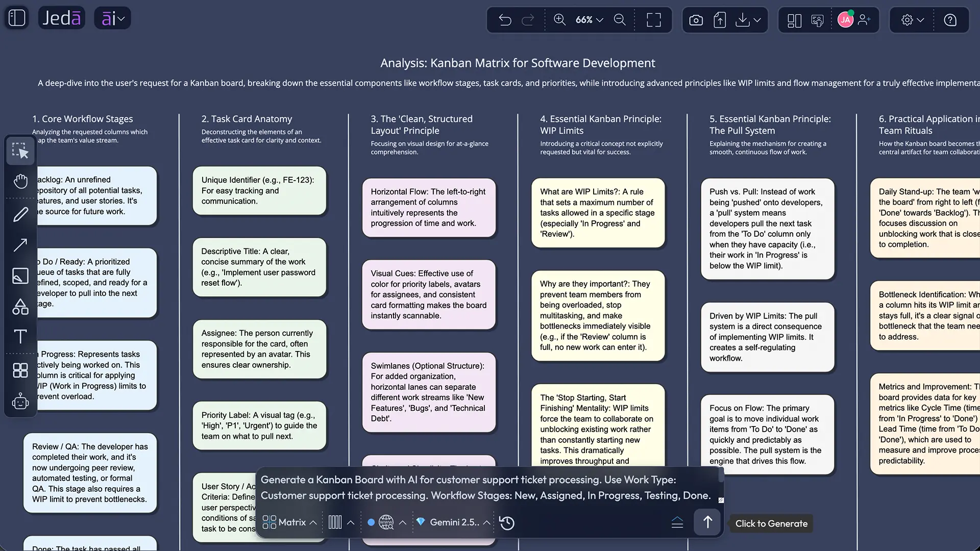The width and height of the screenshot is (980, 551).
Task: Start presentation mode
Action: tap(817, 20)
